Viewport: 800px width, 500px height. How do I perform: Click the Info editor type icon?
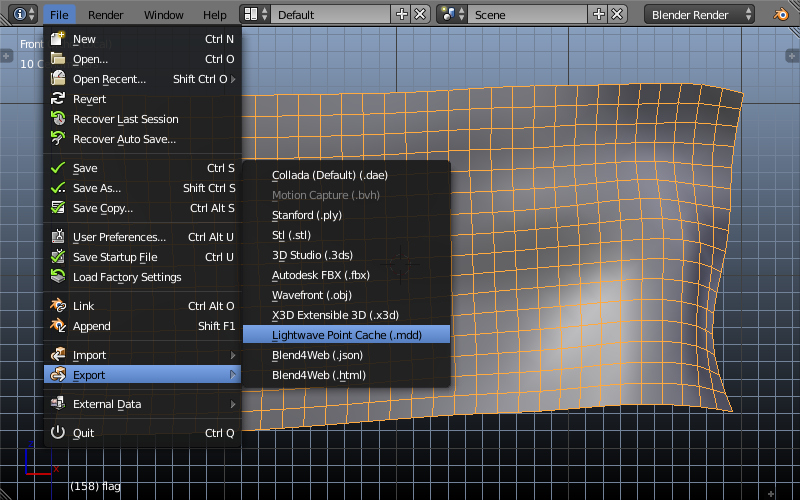point(23,14)
